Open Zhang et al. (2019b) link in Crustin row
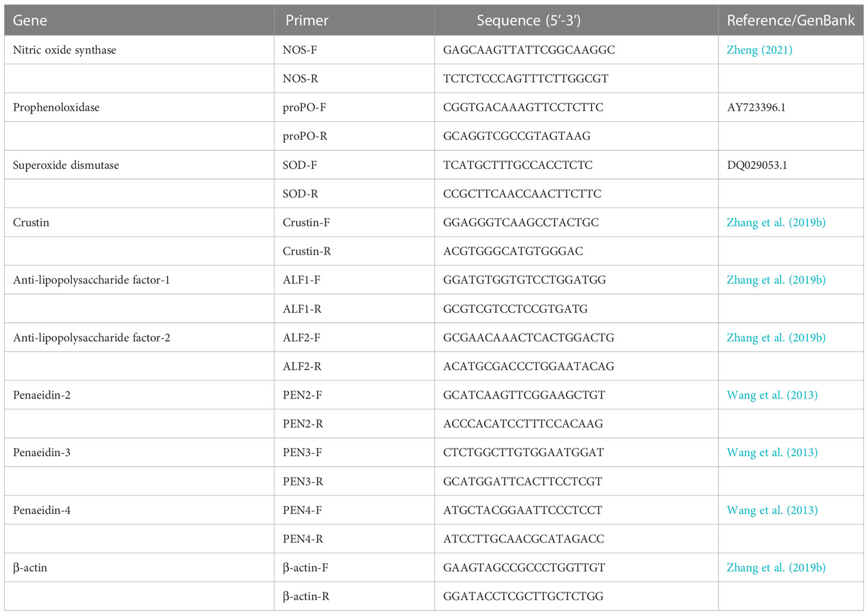 pos(776,222)
